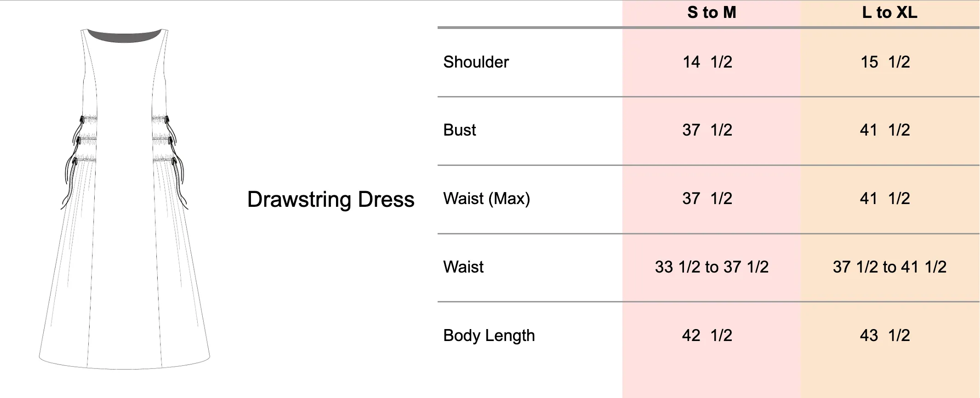The image size is (980, 398).
Task: Click the Waist (Max) value for L to XL
Action: (x=885, y=199)
